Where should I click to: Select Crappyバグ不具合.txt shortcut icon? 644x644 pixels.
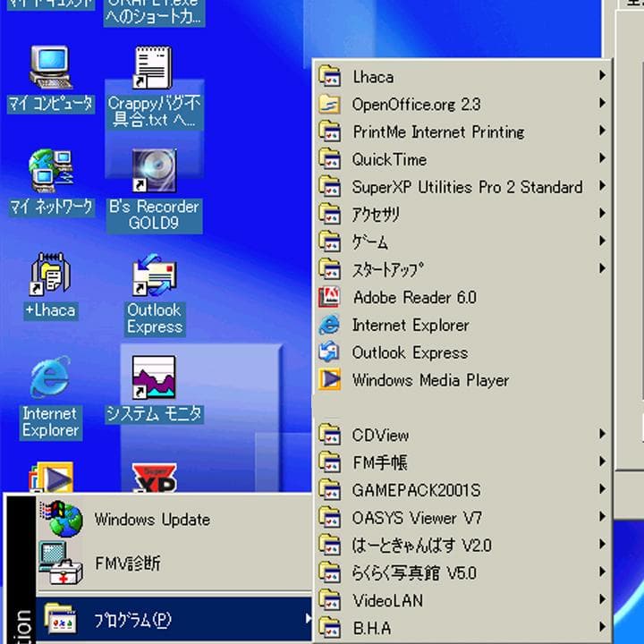click(x=152, y=67)
